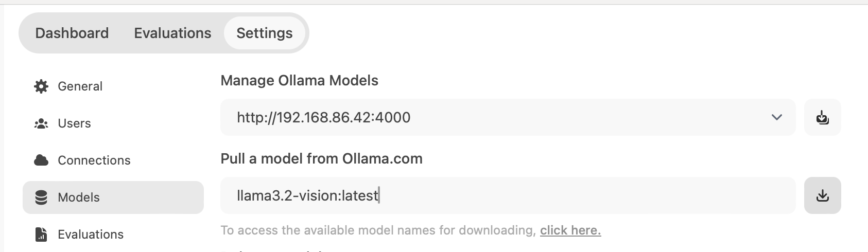
Task: Click the Models database stack icon
Action: pos(41,197)
